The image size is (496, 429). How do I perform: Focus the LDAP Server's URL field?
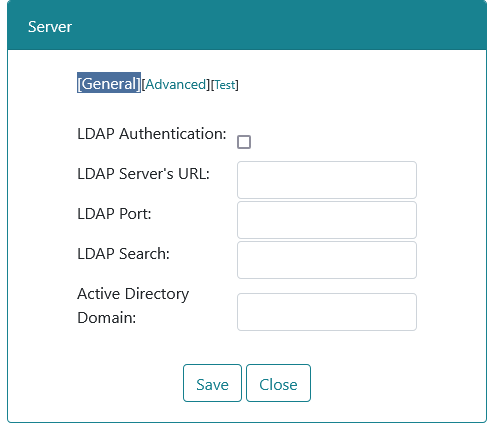click(x=327, y=180)
